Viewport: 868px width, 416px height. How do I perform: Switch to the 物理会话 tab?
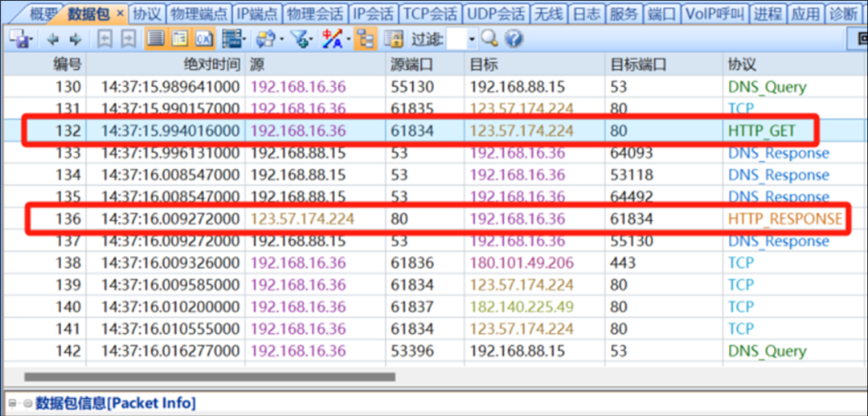click(315, 14)
